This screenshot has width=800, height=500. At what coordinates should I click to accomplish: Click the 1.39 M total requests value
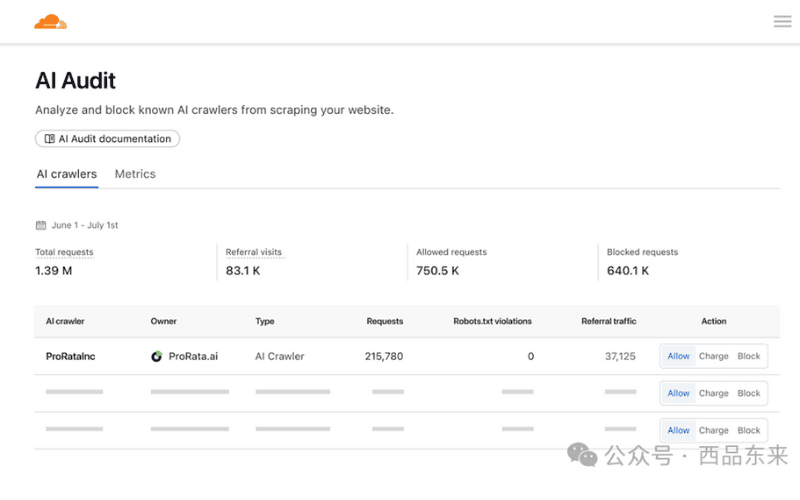tap(54, 271)
